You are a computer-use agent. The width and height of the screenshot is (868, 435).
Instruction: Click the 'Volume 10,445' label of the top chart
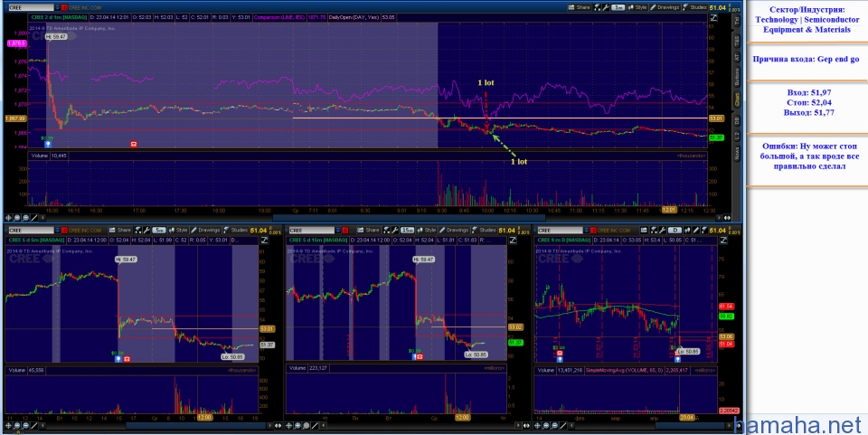click(x=49, y=156)
